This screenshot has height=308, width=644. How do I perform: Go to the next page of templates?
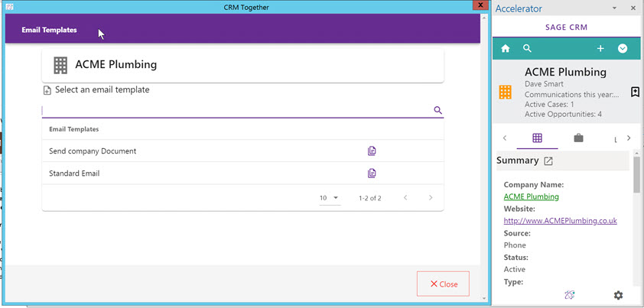coord(431,198)
